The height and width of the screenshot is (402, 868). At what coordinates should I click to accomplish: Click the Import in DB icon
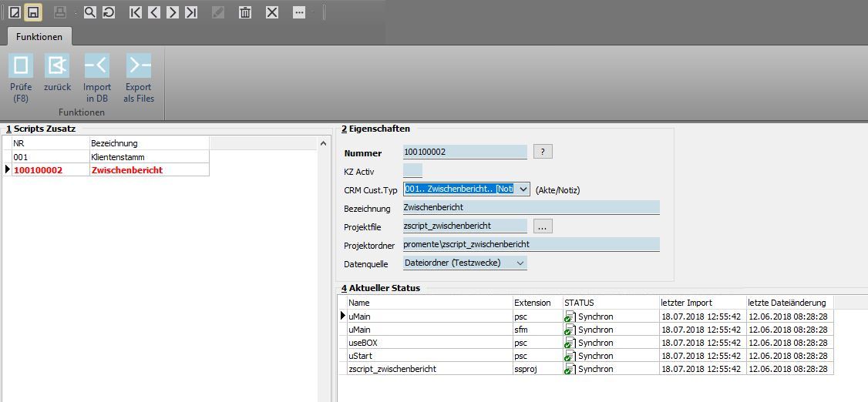pos(97,78)
